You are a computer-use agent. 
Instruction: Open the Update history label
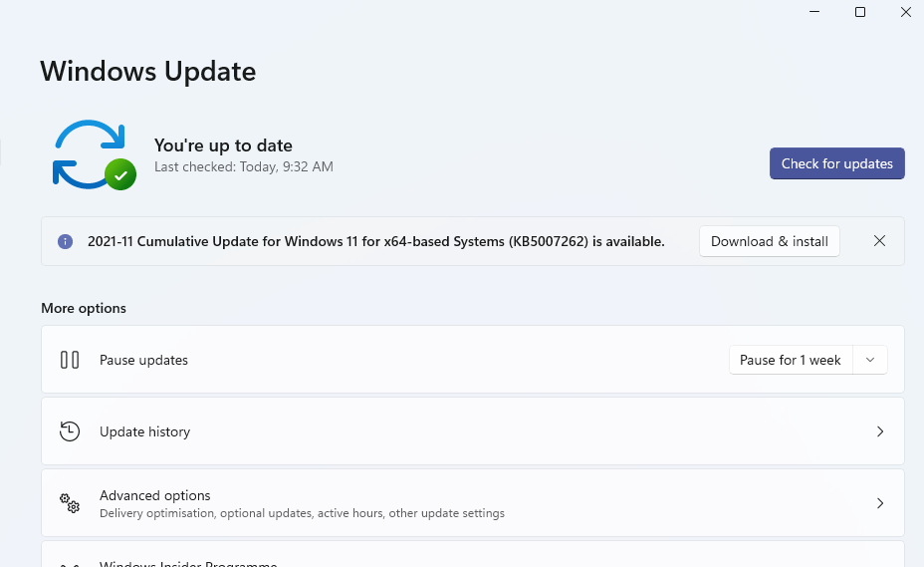point(144,431)
